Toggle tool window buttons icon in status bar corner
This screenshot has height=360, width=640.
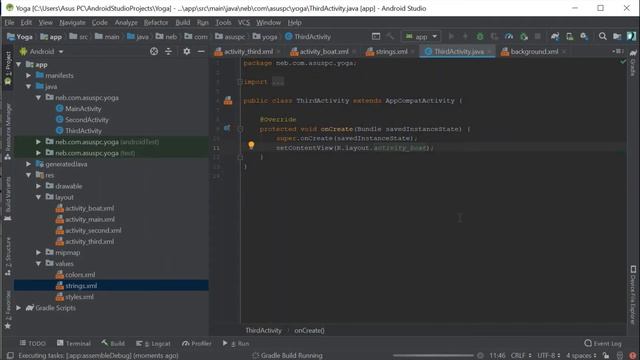10,356
